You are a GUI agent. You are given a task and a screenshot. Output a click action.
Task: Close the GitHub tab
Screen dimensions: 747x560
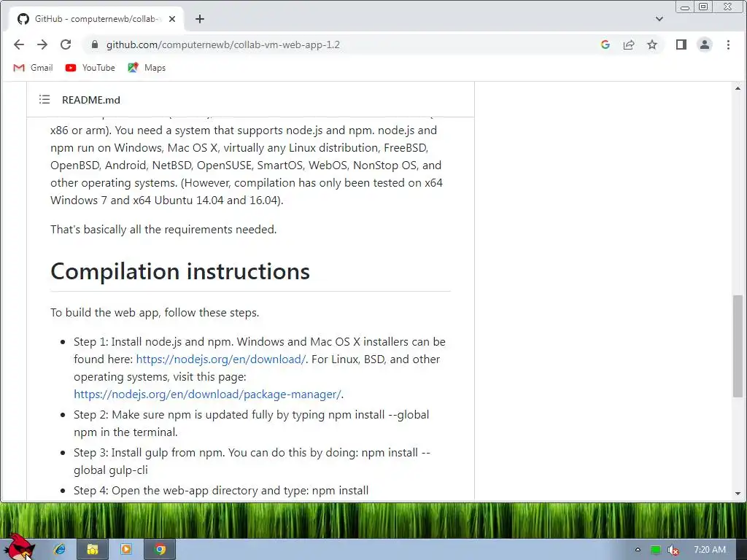pos(172,19)
